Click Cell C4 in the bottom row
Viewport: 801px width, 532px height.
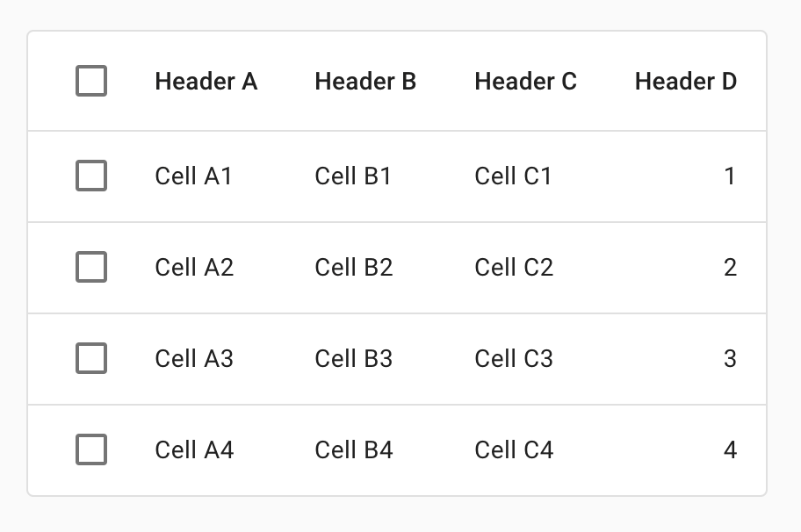coord(514,450)
